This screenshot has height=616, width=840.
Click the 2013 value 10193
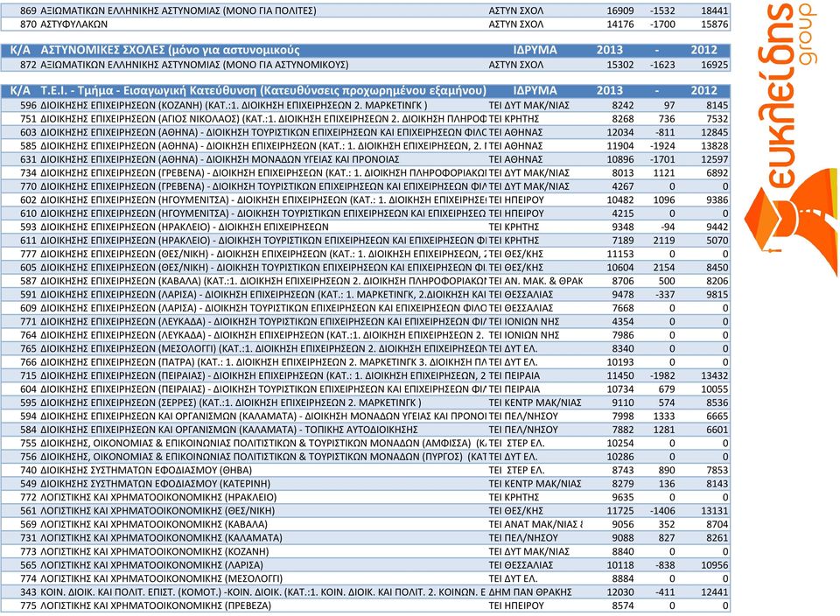[x=619, y=362]
